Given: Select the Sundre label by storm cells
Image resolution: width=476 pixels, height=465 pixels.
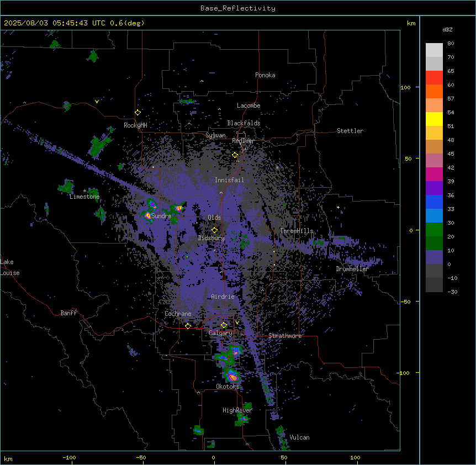Looking at the screenshot, I should [x=161, y=216].
